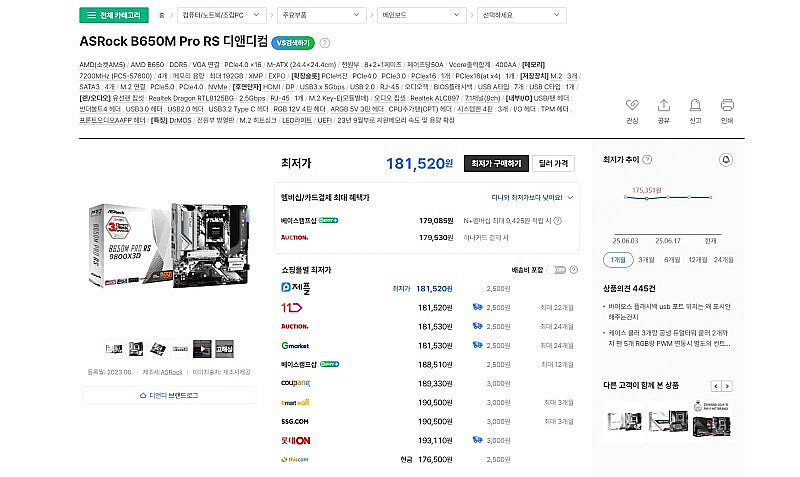Click the VS검색하기 badge
800x477 pixels.
(293, 43)
